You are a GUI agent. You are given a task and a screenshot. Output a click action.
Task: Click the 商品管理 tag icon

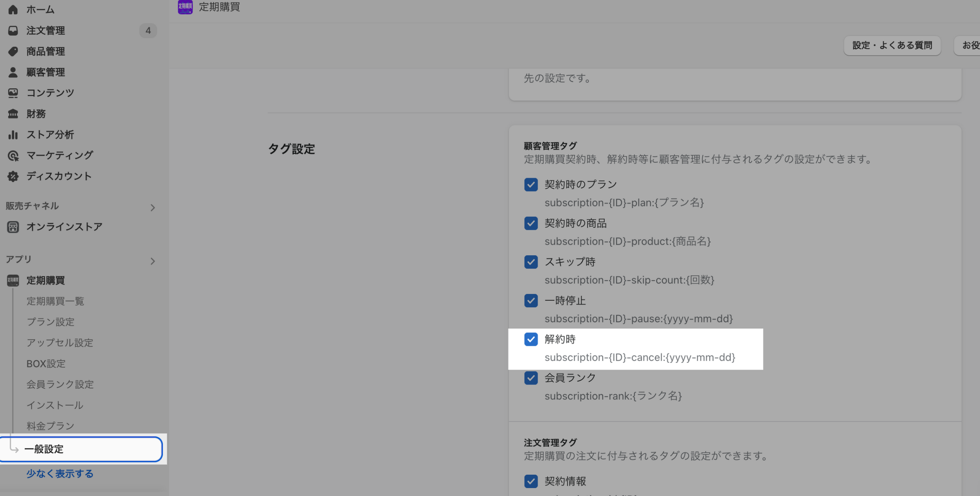tap(13, 51)
